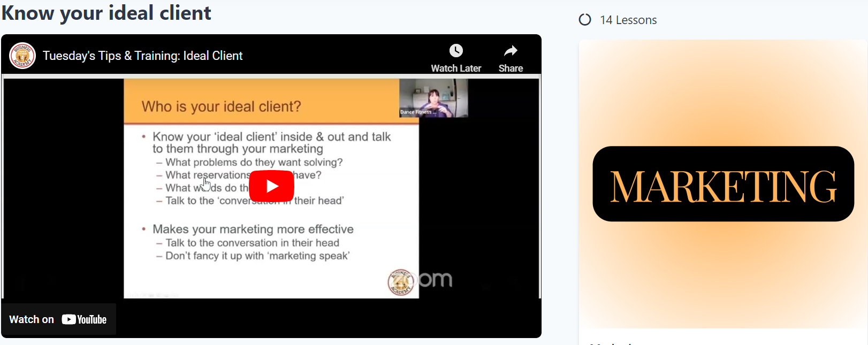The height and width of the screenshot is (345, 868).
Task: Click the YouTube logo in bottom bar
Action: click(85, 319)
